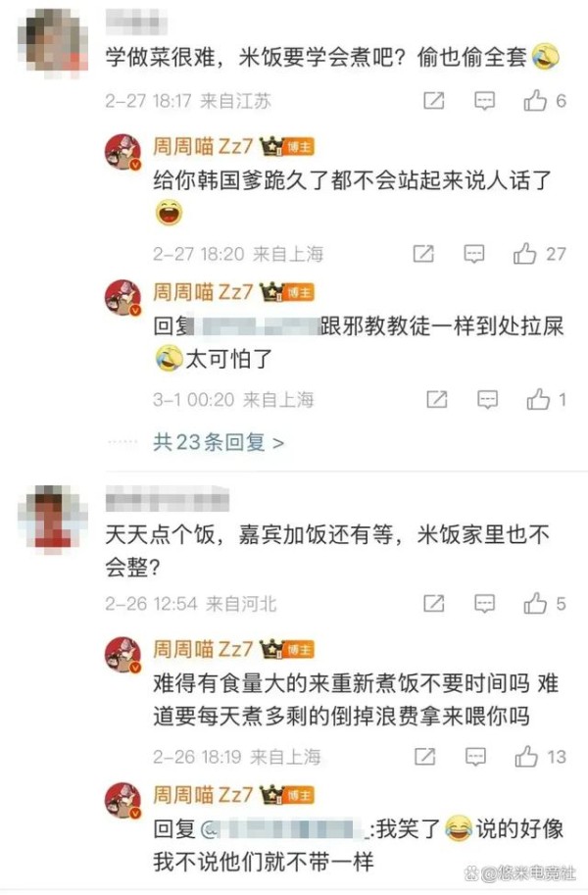Reply to the 3-1 00:20 comment
The width and height of the screenshot is (588, 895).
pos(487,400)
